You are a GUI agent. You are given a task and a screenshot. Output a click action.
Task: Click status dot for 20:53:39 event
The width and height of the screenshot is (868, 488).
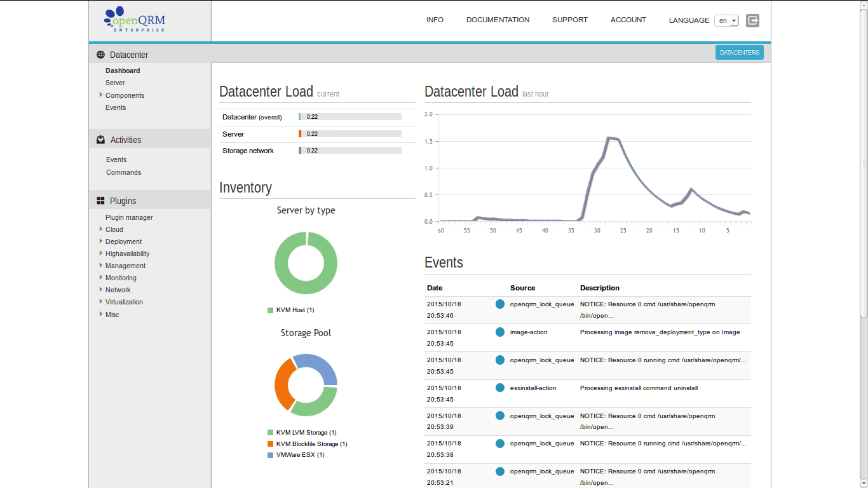tap(500, 416)
